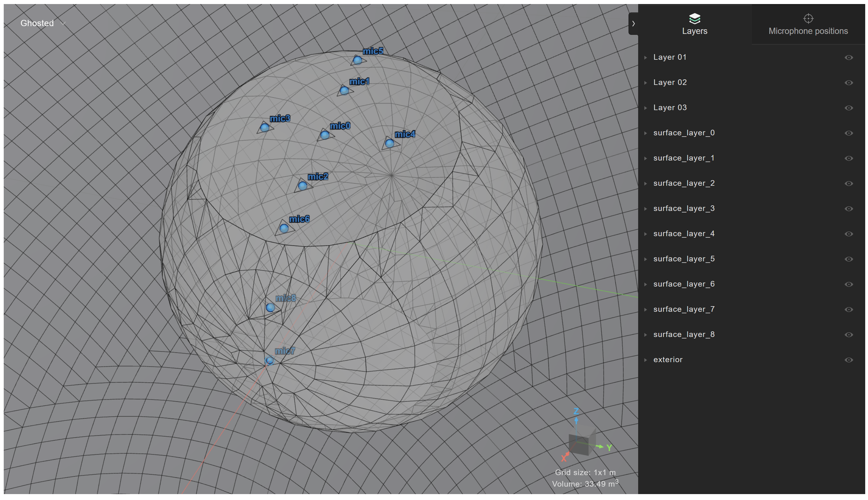868x500 pixels.
Task: Click the Y axis on the orientation gizmo
Action: coord(609,448)
